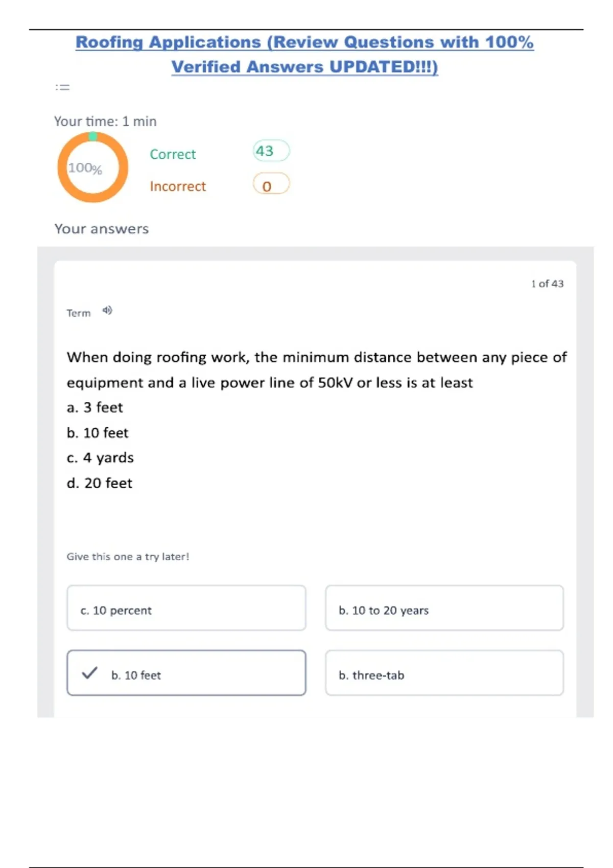Select the "Your answers" section heading

102,229
